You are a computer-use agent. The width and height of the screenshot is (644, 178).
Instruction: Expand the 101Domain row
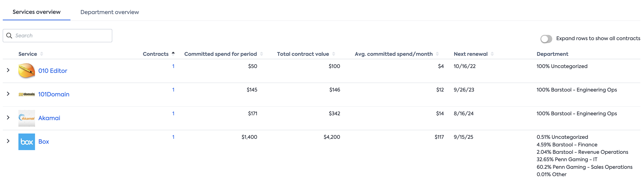click(x=8, y=94)
